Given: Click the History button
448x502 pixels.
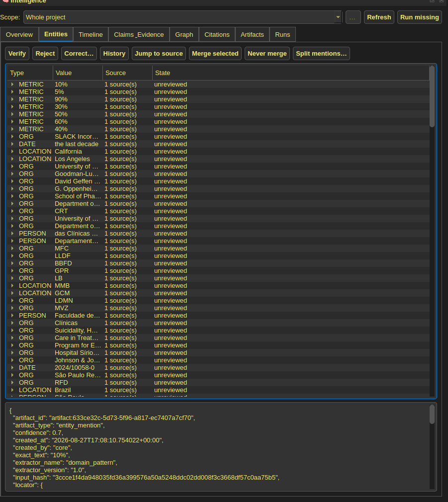Looking at the screenshot, I should 114,54.
